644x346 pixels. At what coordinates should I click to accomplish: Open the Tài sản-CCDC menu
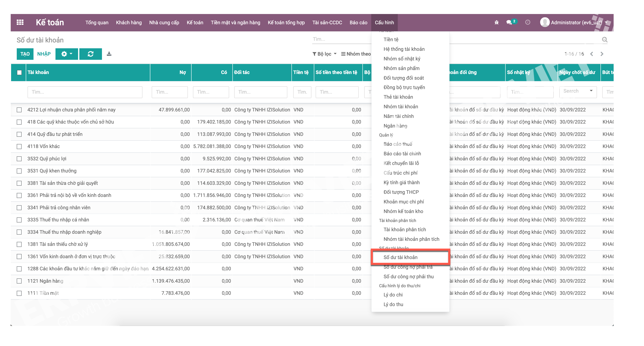[x=327, y=22]
